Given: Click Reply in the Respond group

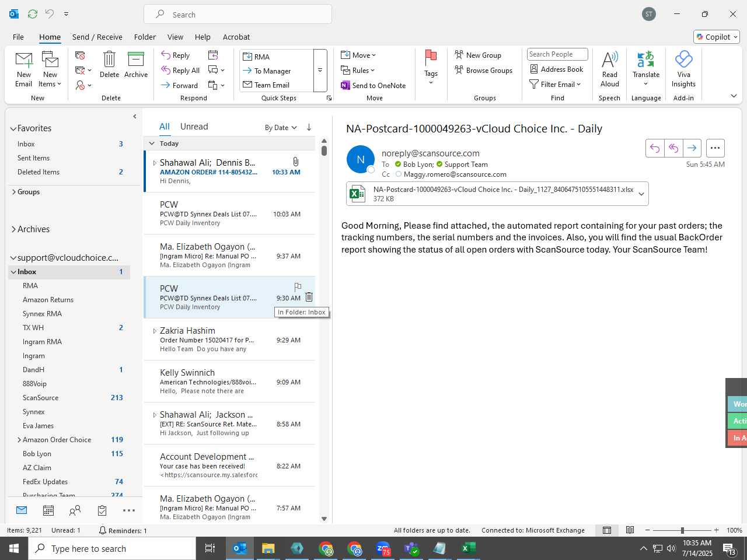Looking at the screenshot, I should click(176, 55).
